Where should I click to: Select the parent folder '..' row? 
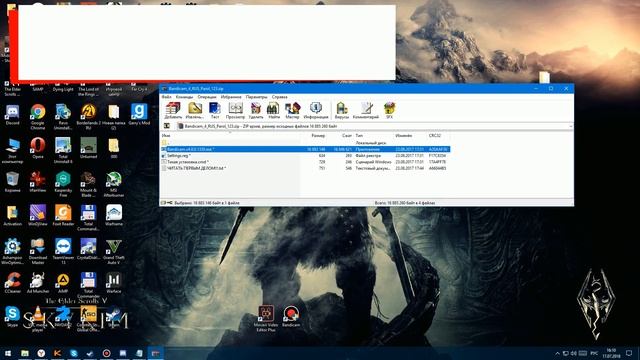point(305,143)
